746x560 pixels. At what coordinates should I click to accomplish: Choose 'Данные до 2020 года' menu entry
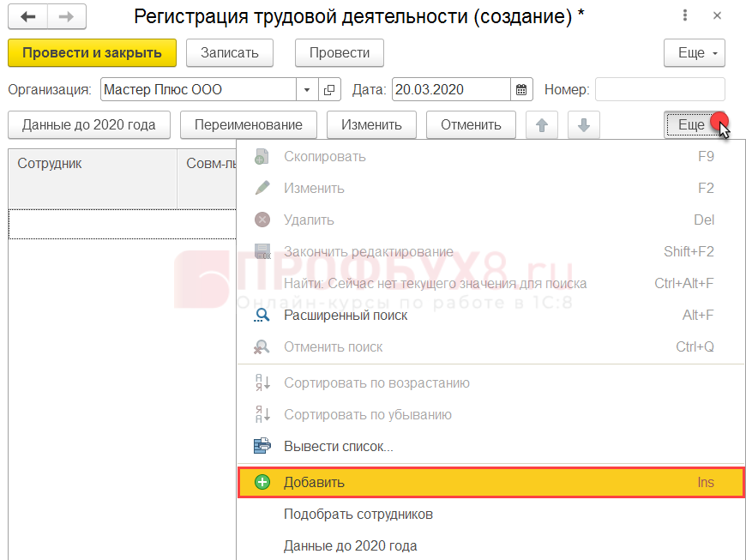491,545
